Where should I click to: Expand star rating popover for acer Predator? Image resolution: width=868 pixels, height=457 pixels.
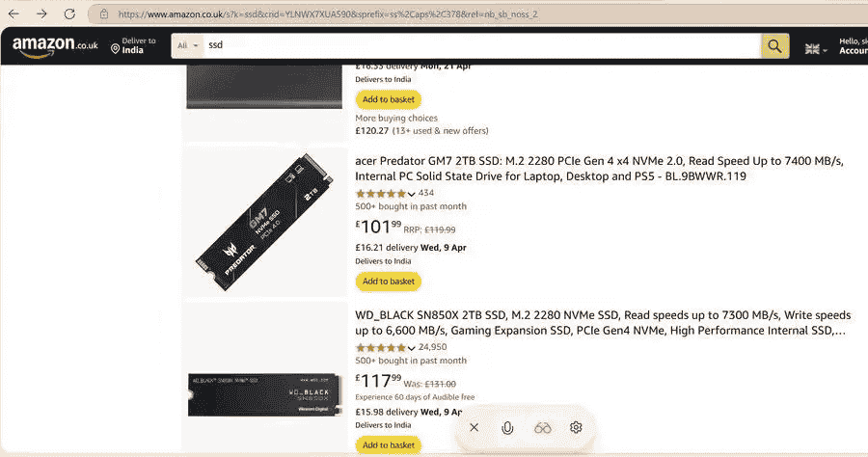pos(412,194)
